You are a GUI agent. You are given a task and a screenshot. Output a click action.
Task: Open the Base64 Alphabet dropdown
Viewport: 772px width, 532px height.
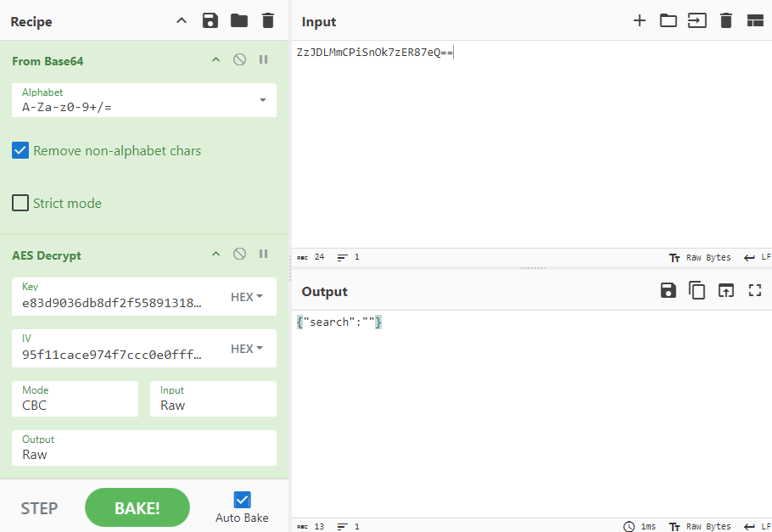[x=143, y=100]
